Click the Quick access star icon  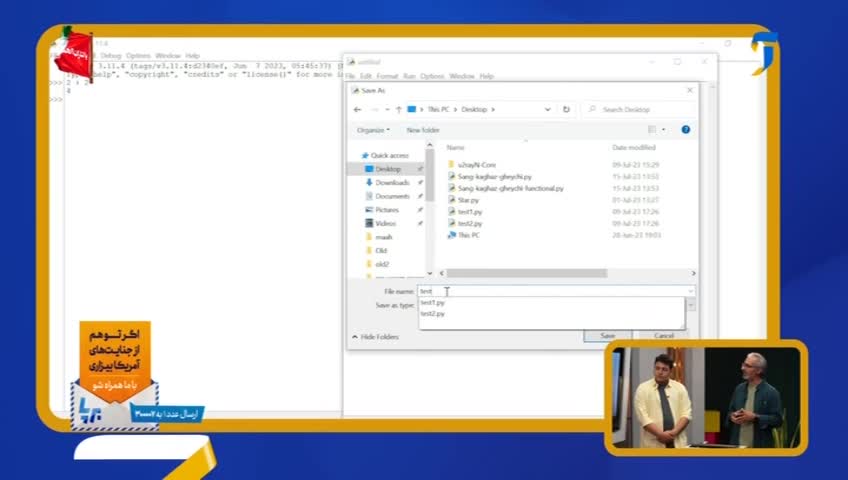365,155
